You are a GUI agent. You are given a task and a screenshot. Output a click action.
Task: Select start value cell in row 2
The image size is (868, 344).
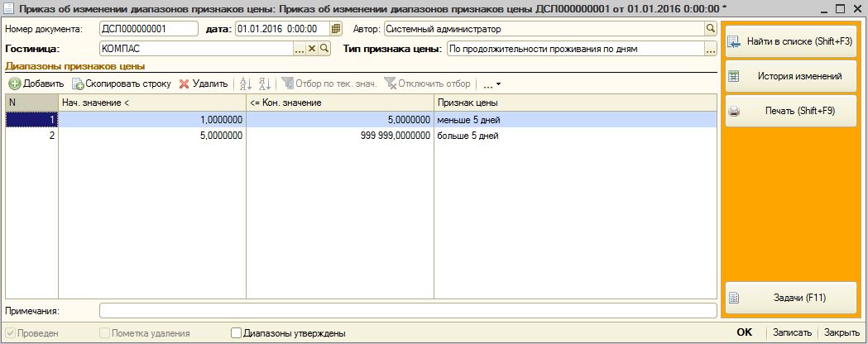(152, 136)
